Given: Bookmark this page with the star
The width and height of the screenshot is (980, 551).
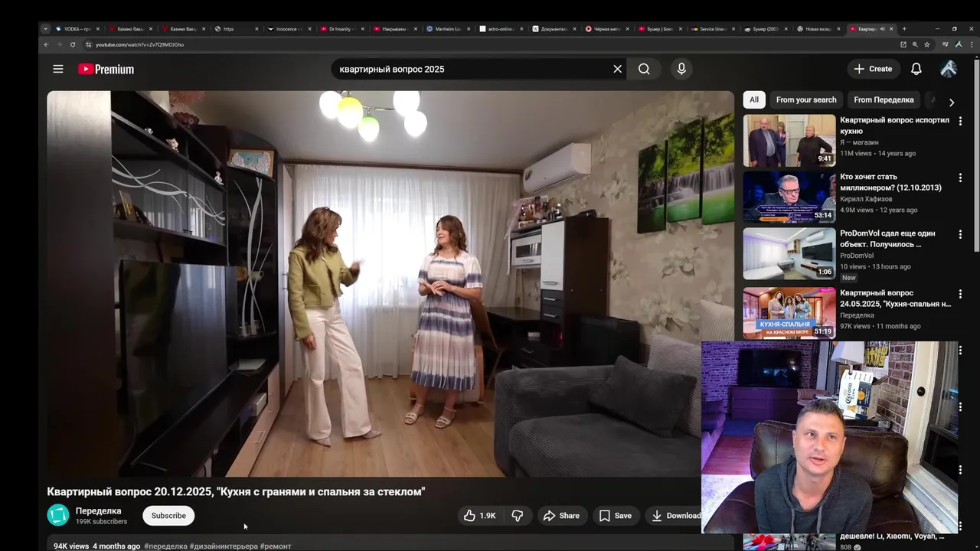Looking at the screenshot, I should [x=927, y=44].
